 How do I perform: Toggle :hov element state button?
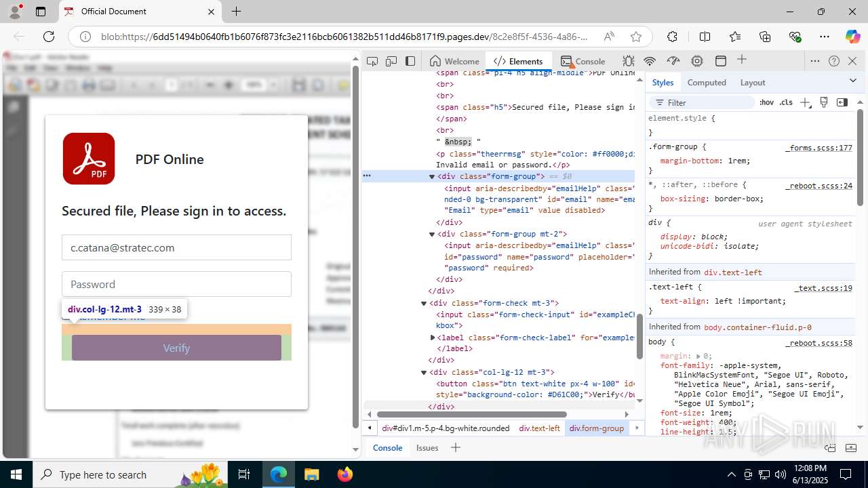point(766,102)
